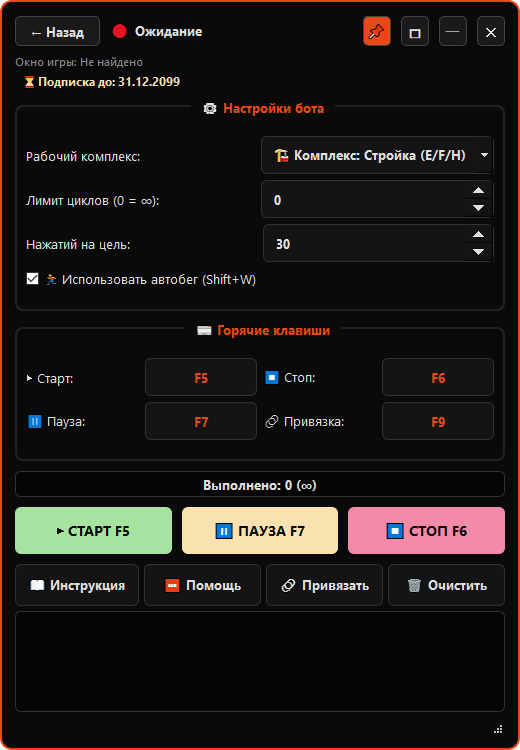The width and height of the screenshot is (520, 750).
Task: Toggle the orange pin window icon
Action: coord(376,32)
